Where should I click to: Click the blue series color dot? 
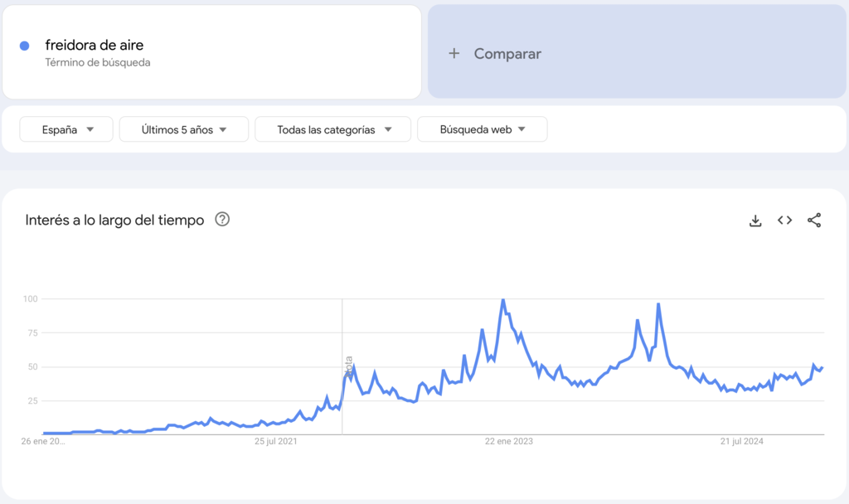(24, 44)
